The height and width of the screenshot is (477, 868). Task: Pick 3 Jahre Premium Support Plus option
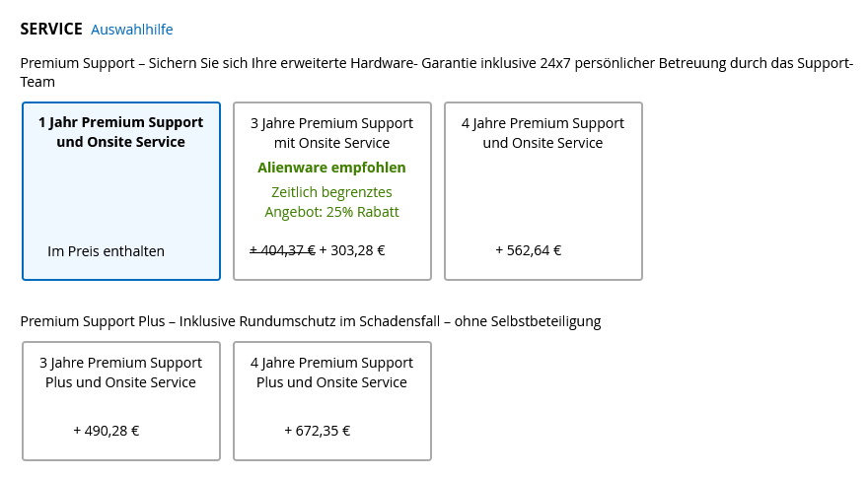point(121,401)
